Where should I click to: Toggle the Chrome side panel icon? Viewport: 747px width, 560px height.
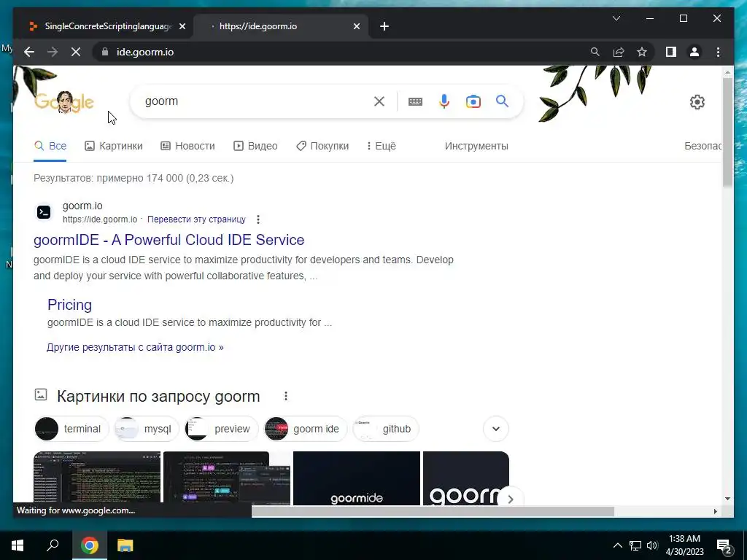click(x=671, y=52)
